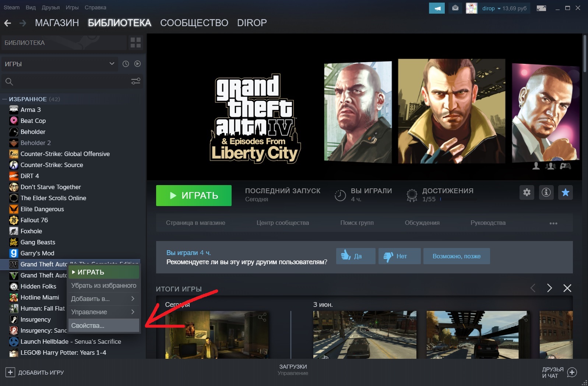Screen dimensions: 588x386
Task: Recommend the game with Да
Action: coord(356,256)
